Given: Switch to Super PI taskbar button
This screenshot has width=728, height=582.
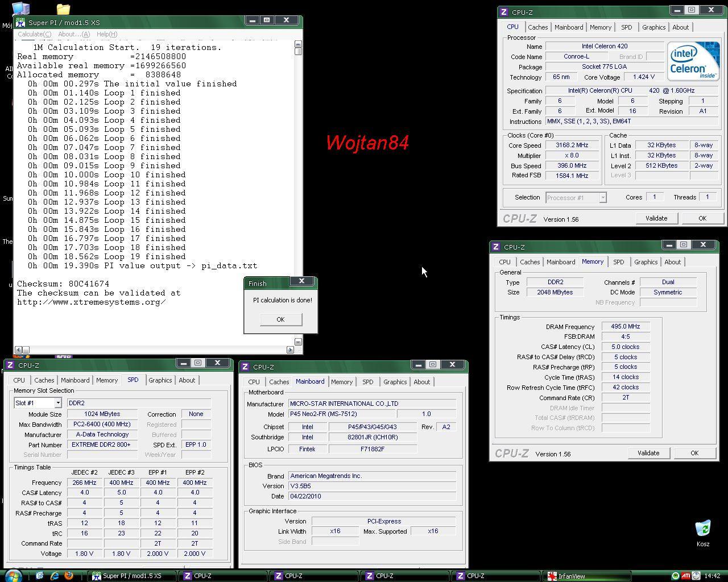Looking at the screenshot, I should (x=132, y=576).
